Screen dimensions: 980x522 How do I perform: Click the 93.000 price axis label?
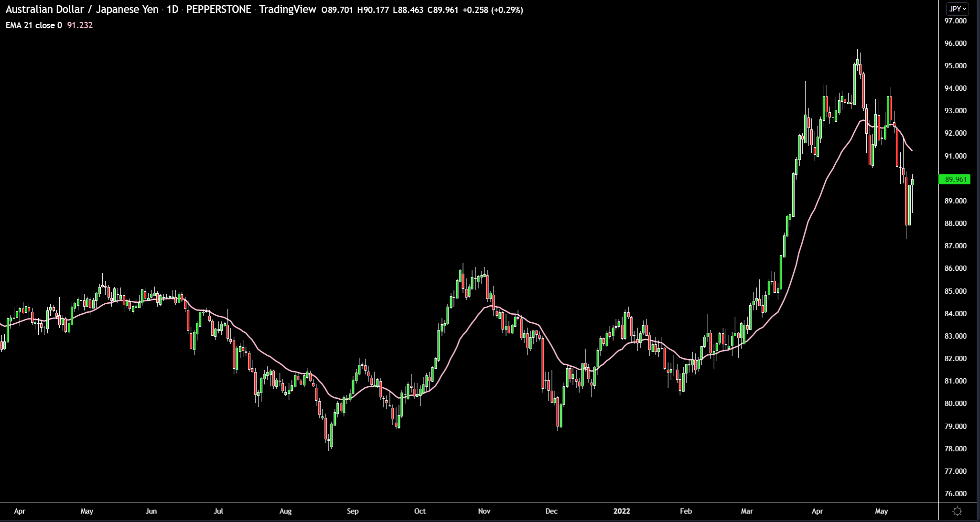[x=955, y=111]
